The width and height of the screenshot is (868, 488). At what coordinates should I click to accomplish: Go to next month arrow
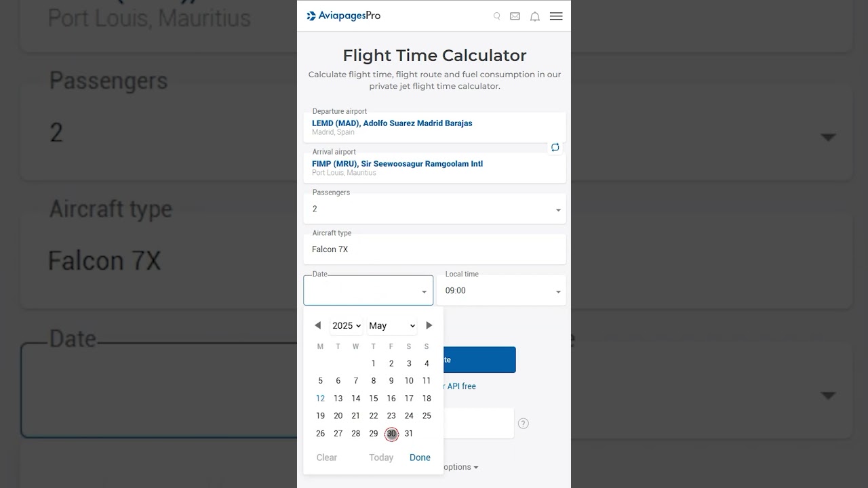tap(429, 325)
